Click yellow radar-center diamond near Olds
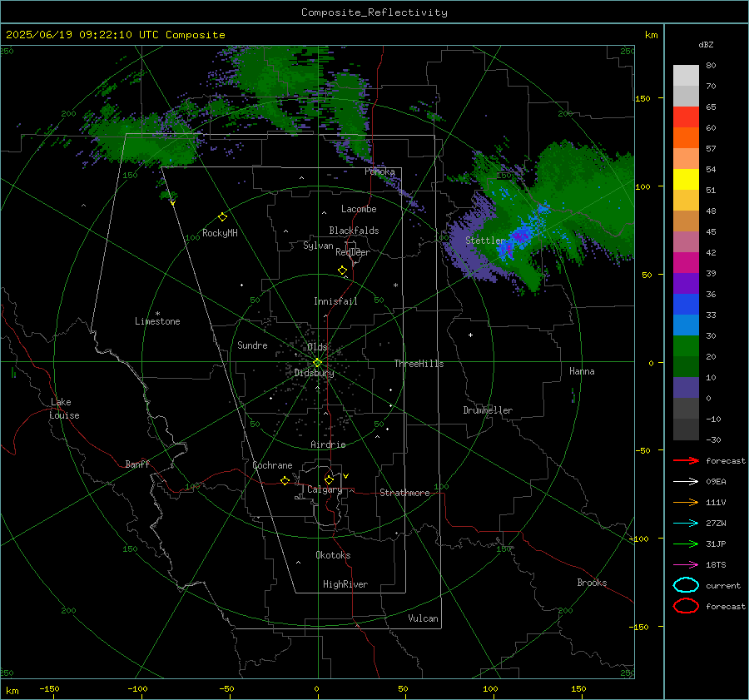The height and width of the screenshot is (700, 749). click(x=317, y=363)
